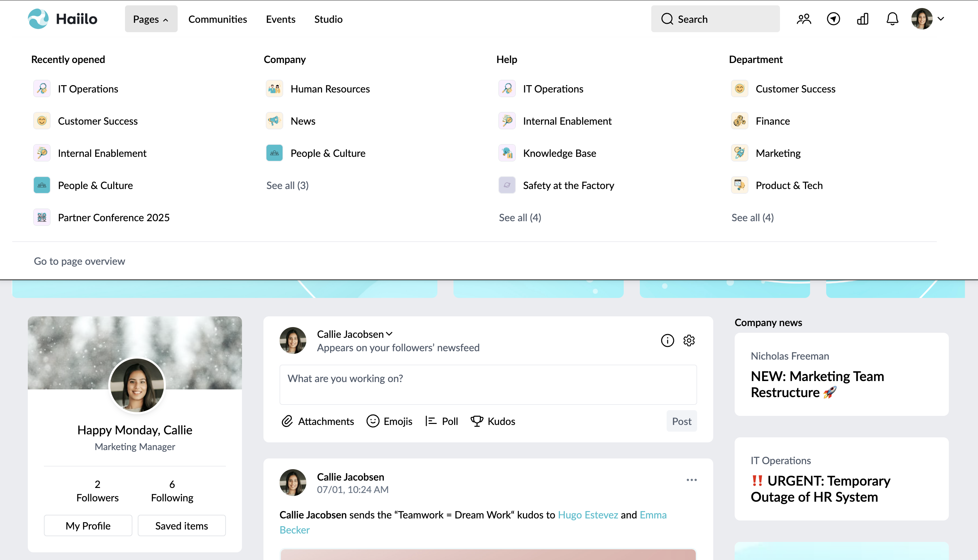Viewport: 978px width, 560px height.
Task: Open the notifications bell
Action: point(892,18)
